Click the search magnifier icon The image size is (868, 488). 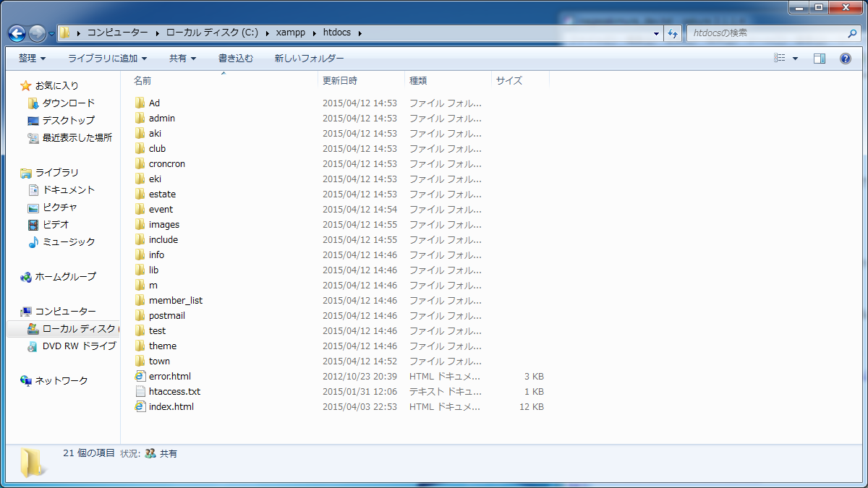point(852,33)
